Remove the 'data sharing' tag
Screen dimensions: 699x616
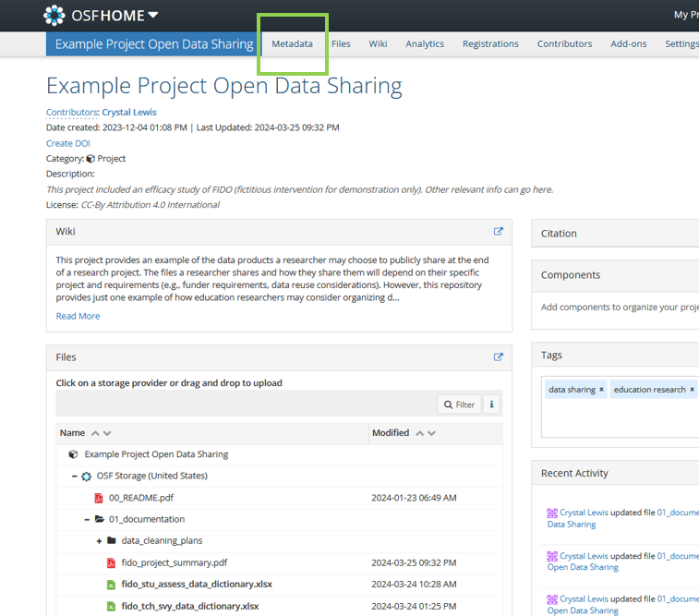tap(601, 390)
